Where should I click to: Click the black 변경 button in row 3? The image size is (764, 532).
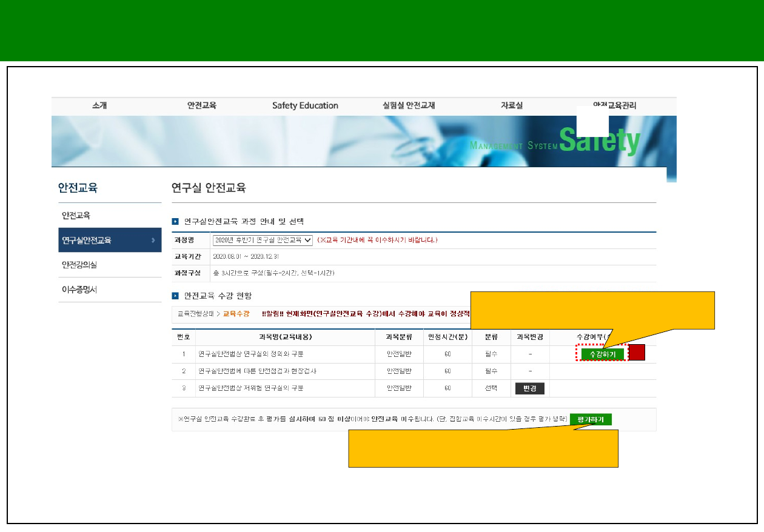[529, 388]
